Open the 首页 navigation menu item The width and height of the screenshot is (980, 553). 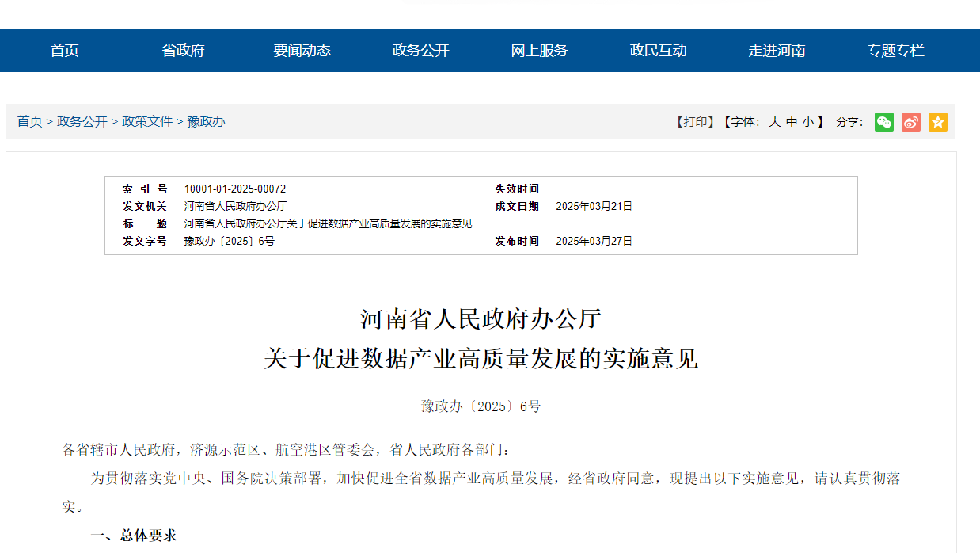click(x=65, y=51)
